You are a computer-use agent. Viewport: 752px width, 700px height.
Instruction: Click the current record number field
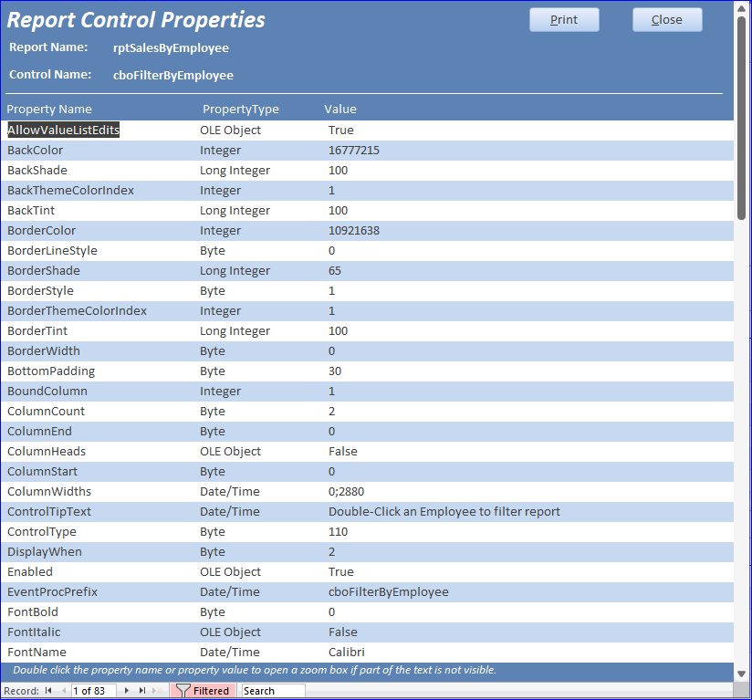pos(94,690)
